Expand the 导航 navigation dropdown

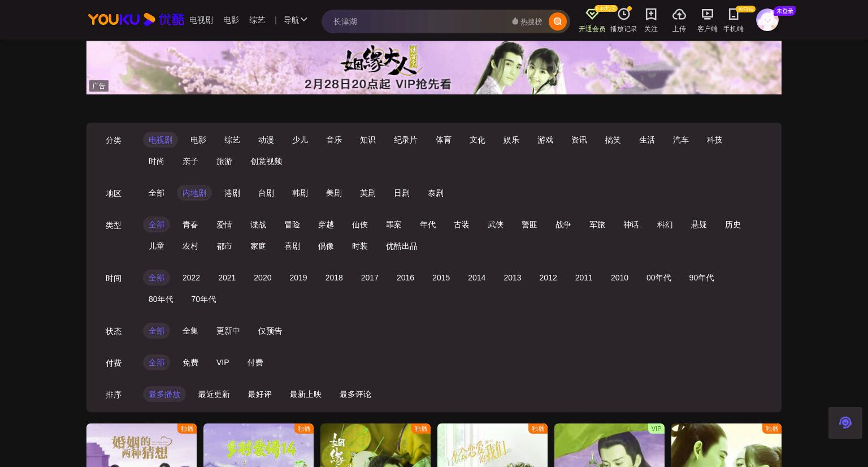click(295, 20)
